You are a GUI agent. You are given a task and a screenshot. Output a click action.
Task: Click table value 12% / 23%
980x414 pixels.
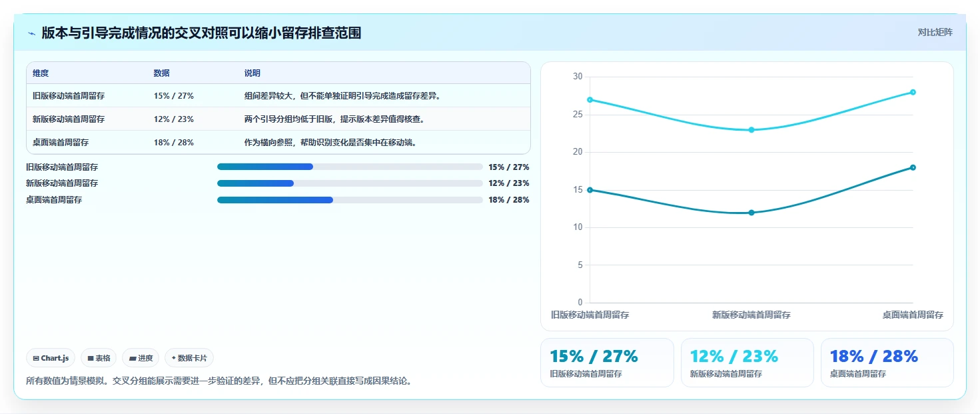click(x=173, y=119)
